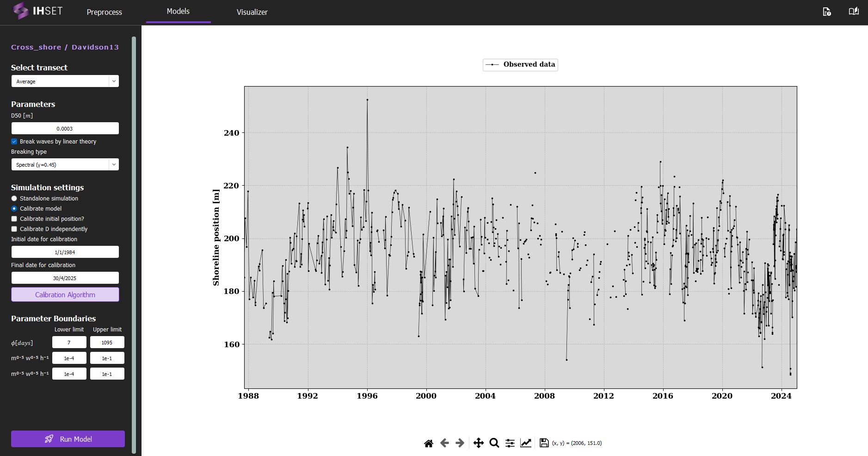This screenshot has height=456, width=868.
Task: Go back to previous plot view
Action: click(x=444, y=443)
